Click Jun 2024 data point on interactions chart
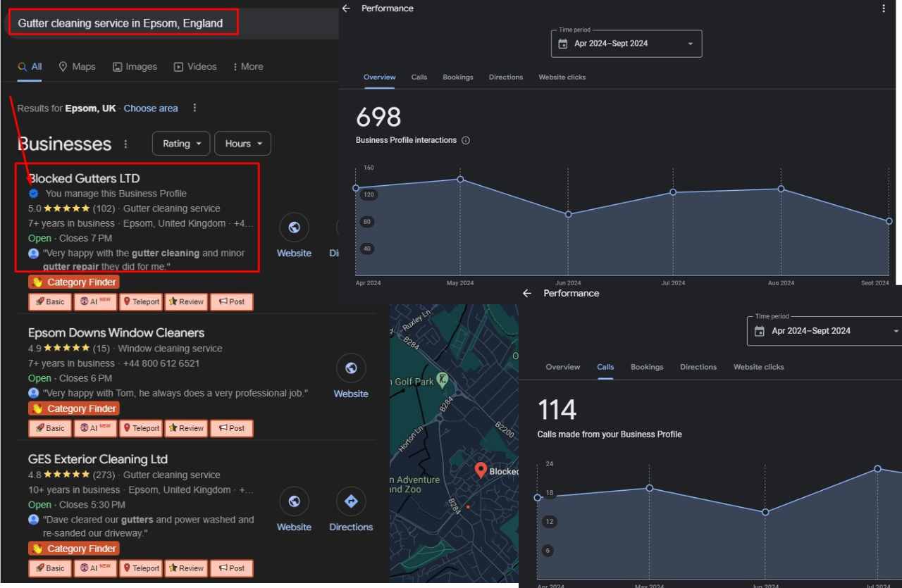The width and height of the screenshot is (902, 588). coord(568,214)
